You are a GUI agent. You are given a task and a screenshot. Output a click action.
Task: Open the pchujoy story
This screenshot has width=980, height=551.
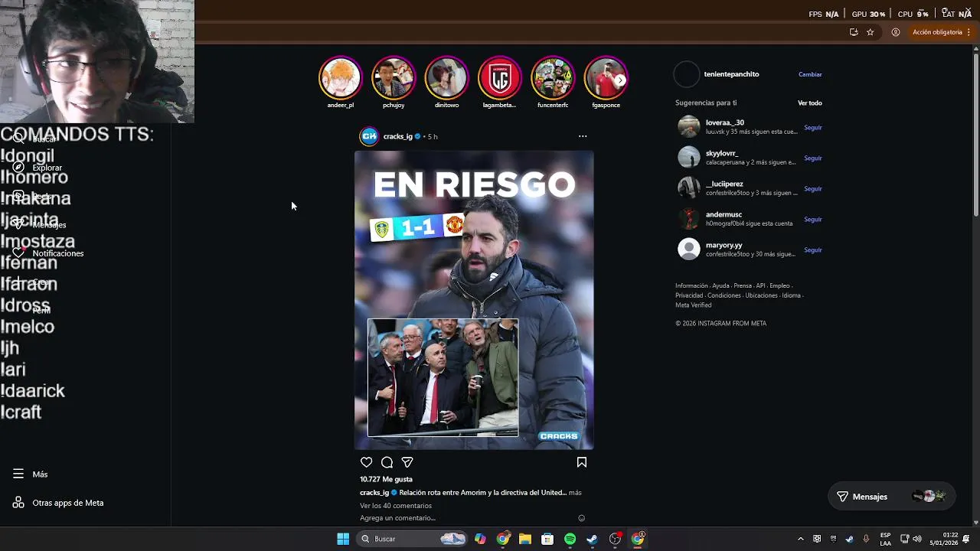coord(394,78)
